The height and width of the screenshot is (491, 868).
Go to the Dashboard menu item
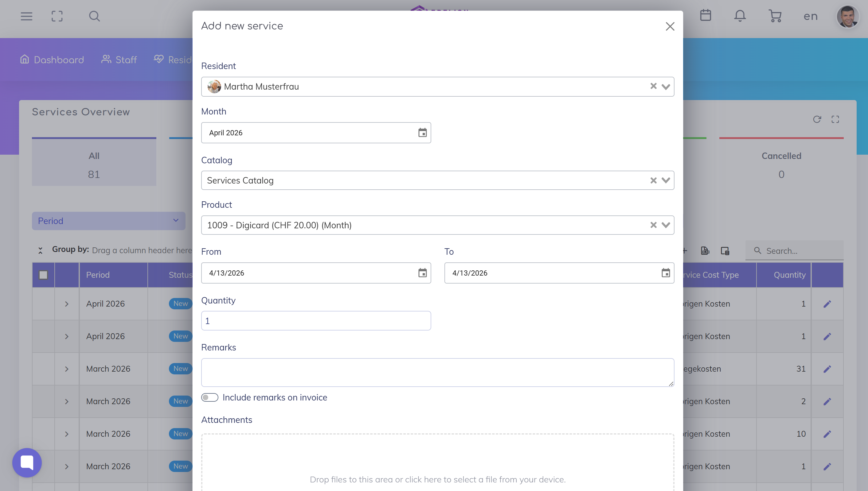[52, 60]
